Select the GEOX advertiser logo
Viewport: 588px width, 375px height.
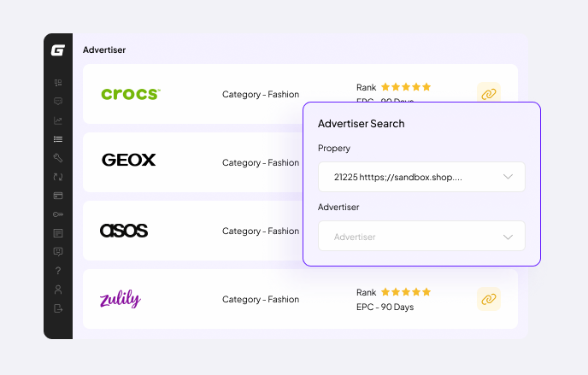coord(128,160)
